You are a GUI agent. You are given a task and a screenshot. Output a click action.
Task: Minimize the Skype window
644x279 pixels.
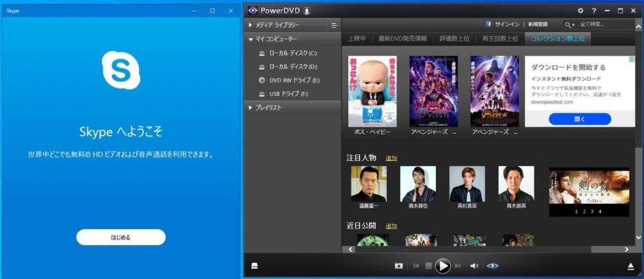click(194, 11)
